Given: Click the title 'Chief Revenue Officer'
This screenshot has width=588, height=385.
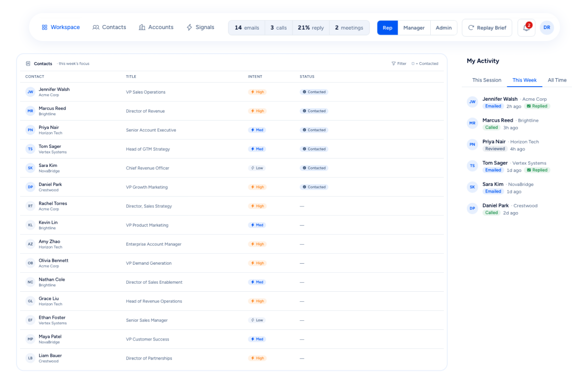Looking at the screenshot, I should [147, 168].
